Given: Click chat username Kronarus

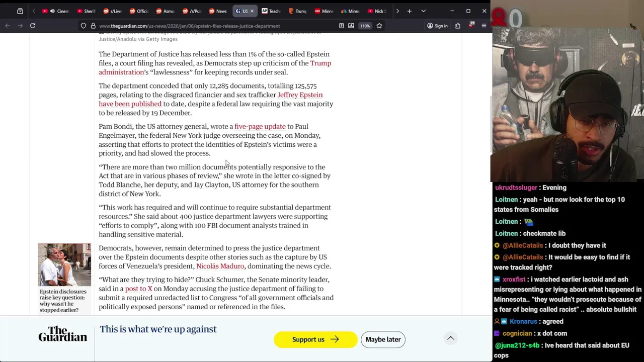Looking at the screenshot, I should [x=523, y=321].
